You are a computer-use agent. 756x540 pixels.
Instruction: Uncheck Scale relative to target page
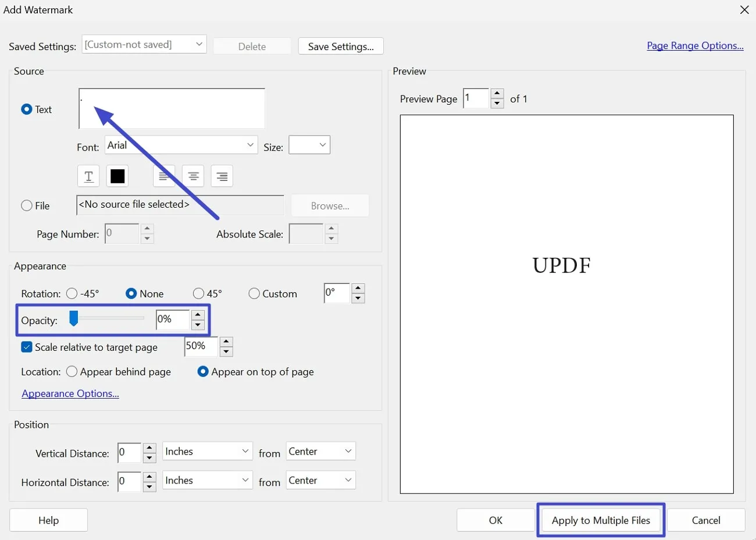pos(26,347)
